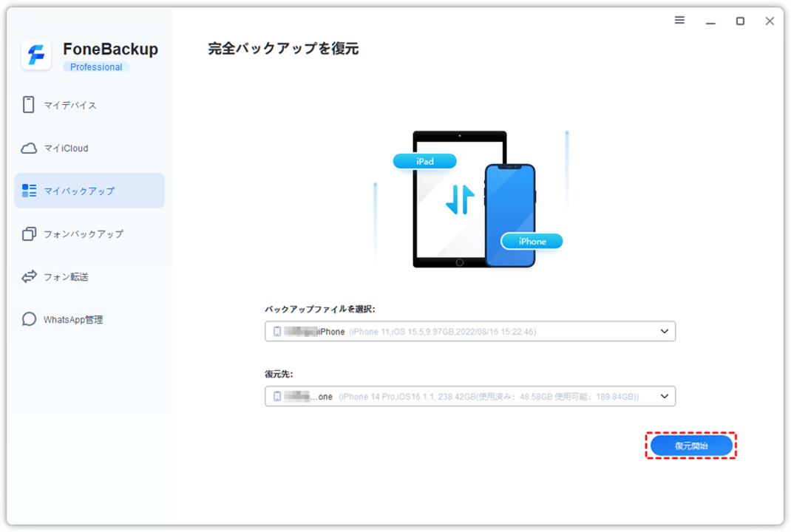Close the FoneBackup window
The height and width of the screenshot is (532, 791).
[770, 21]
